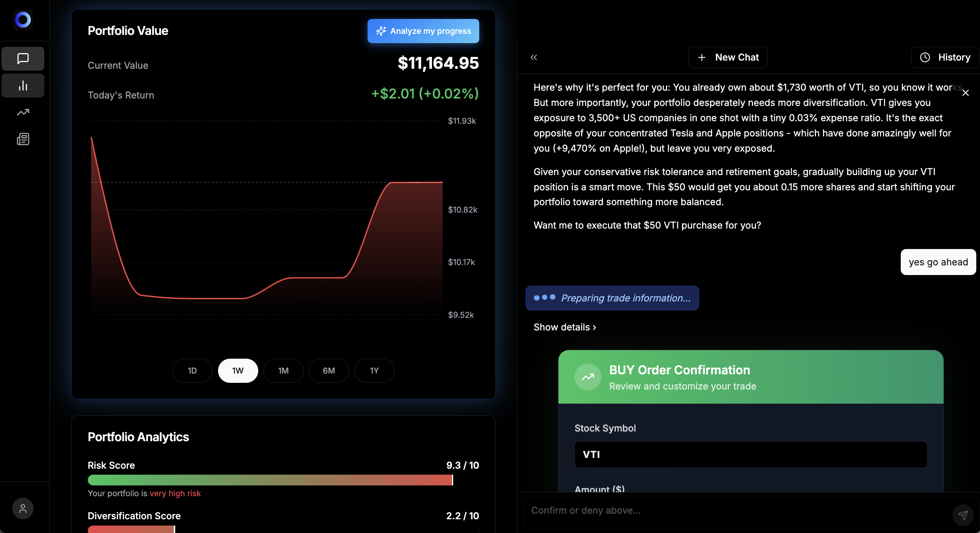Collapse the chat panel with the chevrons
980x533 pixels.
534,57
